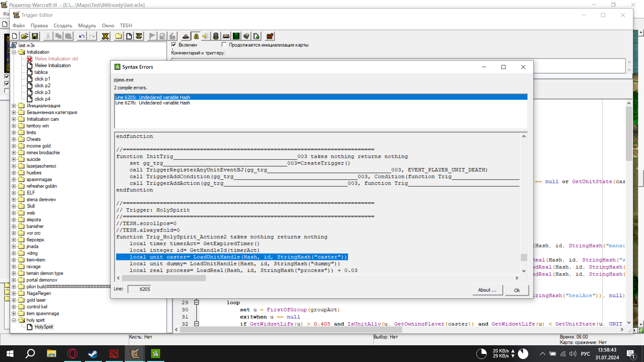
Task: Click the Line number input field
Action: coord(139,289)
